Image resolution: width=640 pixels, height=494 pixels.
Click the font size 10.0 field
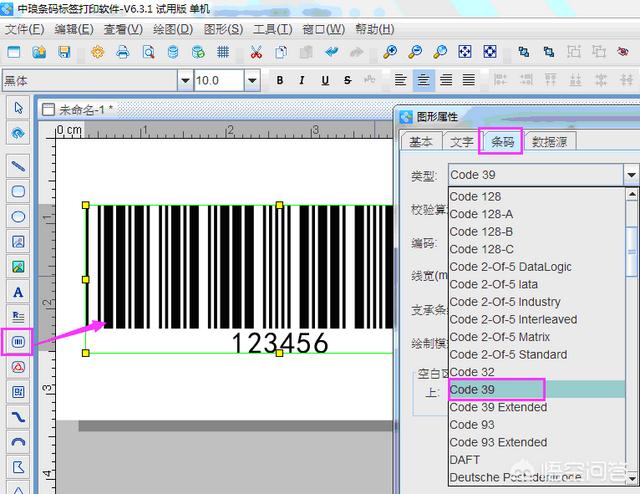pos(219,80)
